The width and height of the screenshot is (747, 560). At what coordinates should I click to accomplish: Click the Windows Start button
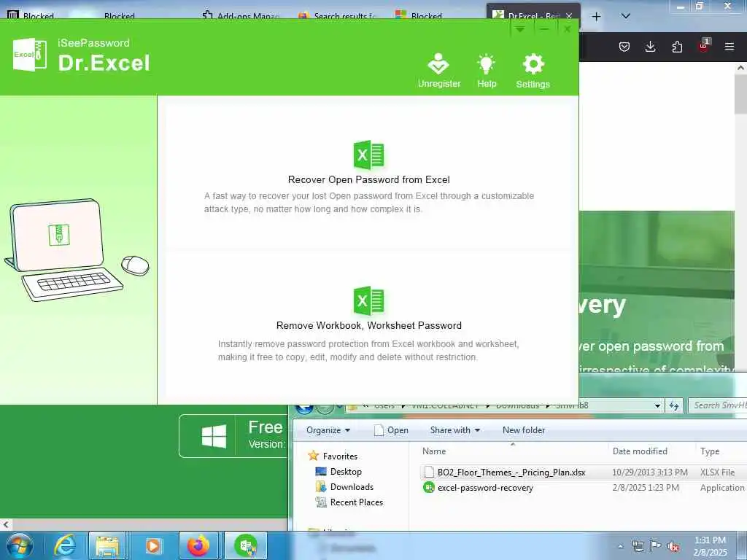click(x=19, y=545)
